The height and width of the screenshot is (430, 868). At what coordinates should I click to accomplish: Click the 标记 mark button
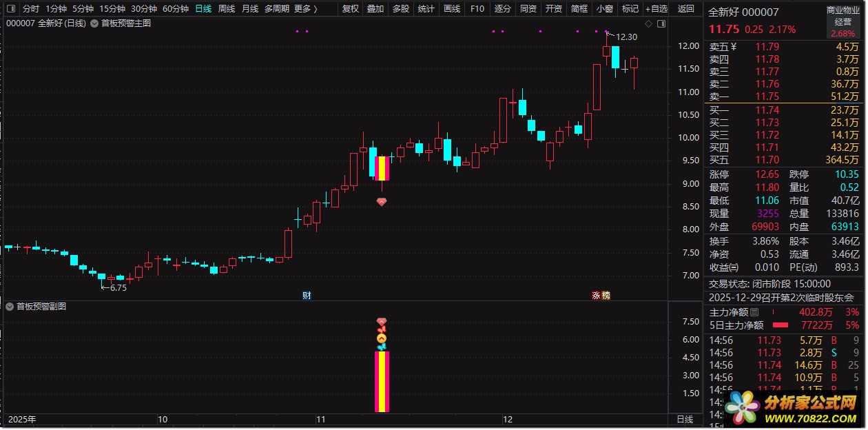[x=630, y=9]
